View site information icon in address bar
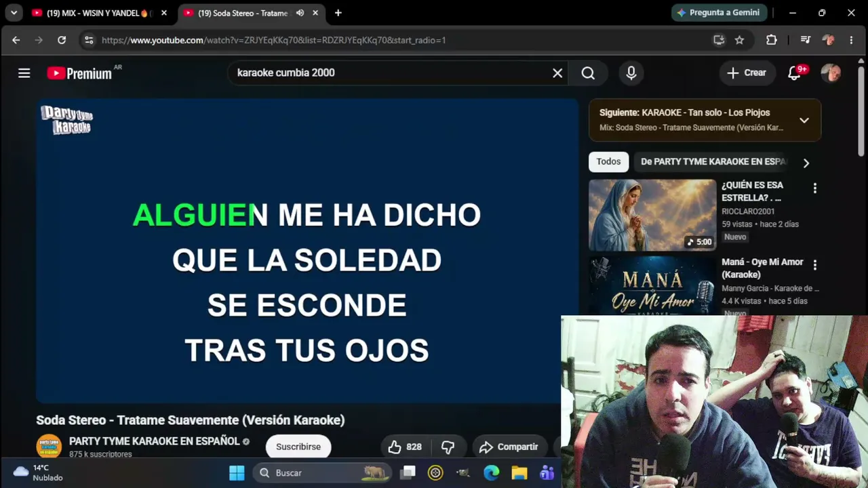Image resolution: width=868 pixels, height=488 pixels. (88, 40)
